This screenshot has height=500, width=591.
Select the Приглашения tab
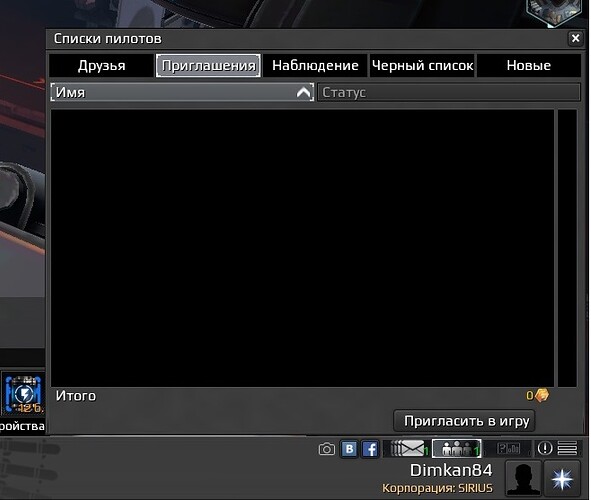click(208, 66)
